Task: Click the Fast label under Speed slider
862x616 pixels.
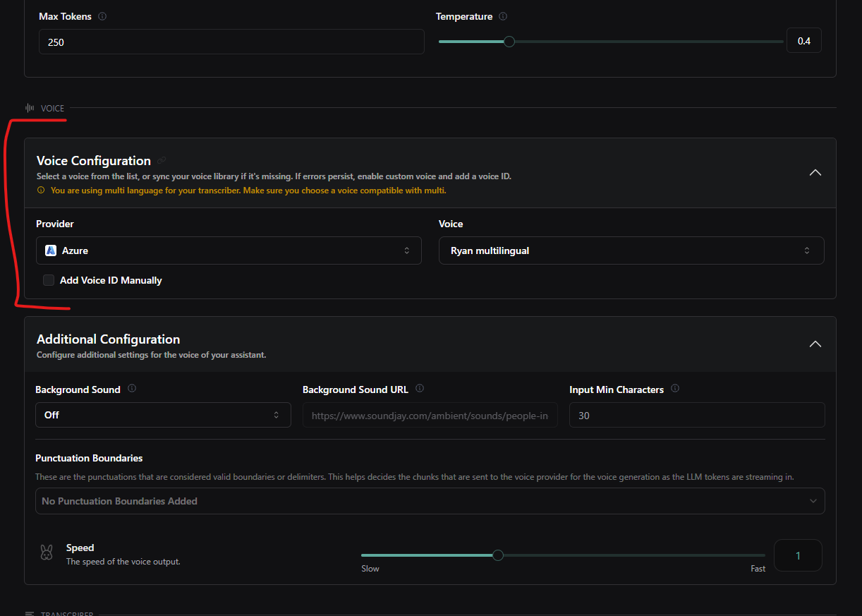Action: point(758,569)
